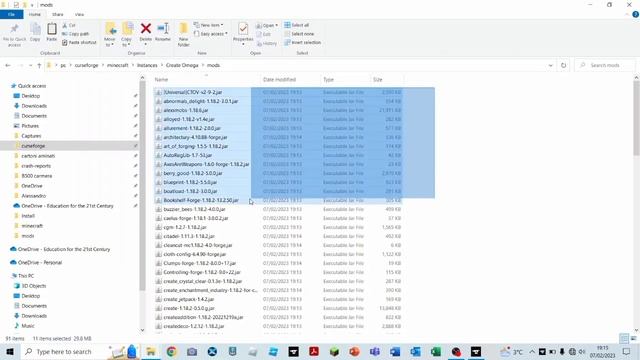Open Downloads under Quick access
Image resolution: width=640 pixels, height=360 pixels.
[34, 106]
